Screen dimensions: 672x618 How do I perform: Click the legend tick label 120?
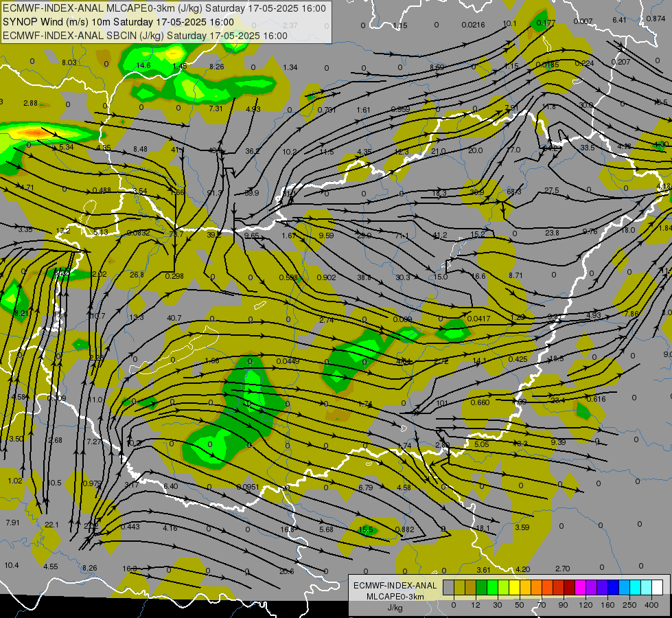pos(586,605)
